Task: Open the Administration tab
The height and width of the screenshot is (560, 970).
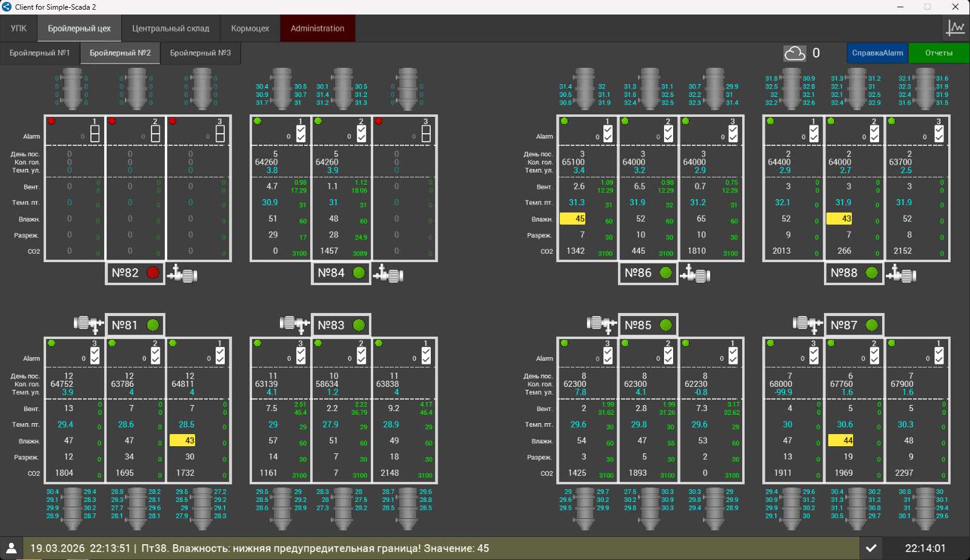Action: click(317, 28)
